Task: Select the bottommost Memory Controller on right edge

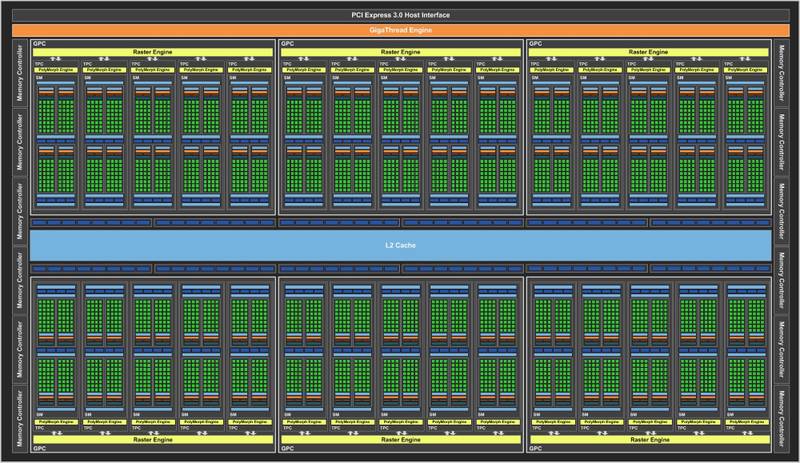Action: [781, 419]
